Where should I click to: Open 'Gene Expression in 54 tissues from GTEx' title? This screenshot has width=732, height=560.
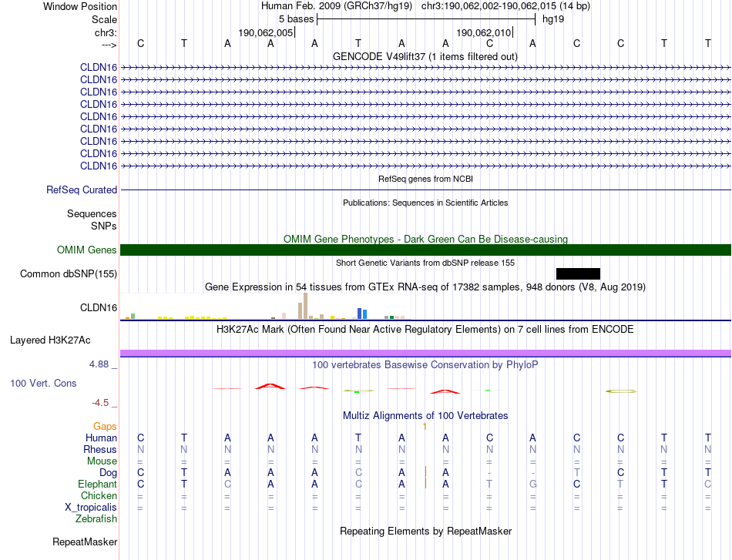(425, 287)
